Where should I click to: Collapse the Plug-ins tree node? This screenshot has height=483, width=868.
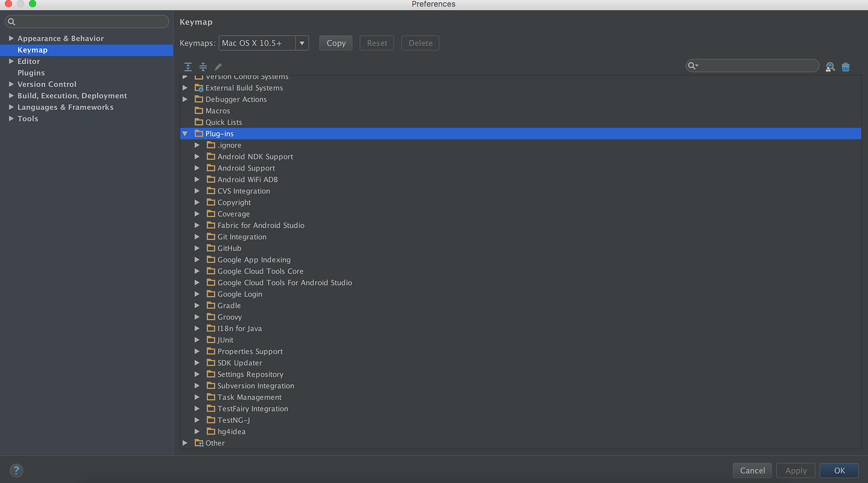pos(185,134)
